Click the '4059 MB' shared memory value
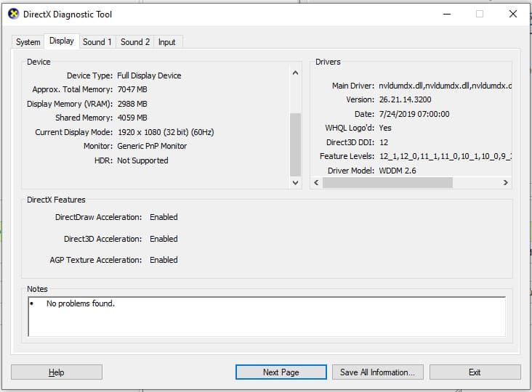Screen dimensions: 532x392 point(132,118)
